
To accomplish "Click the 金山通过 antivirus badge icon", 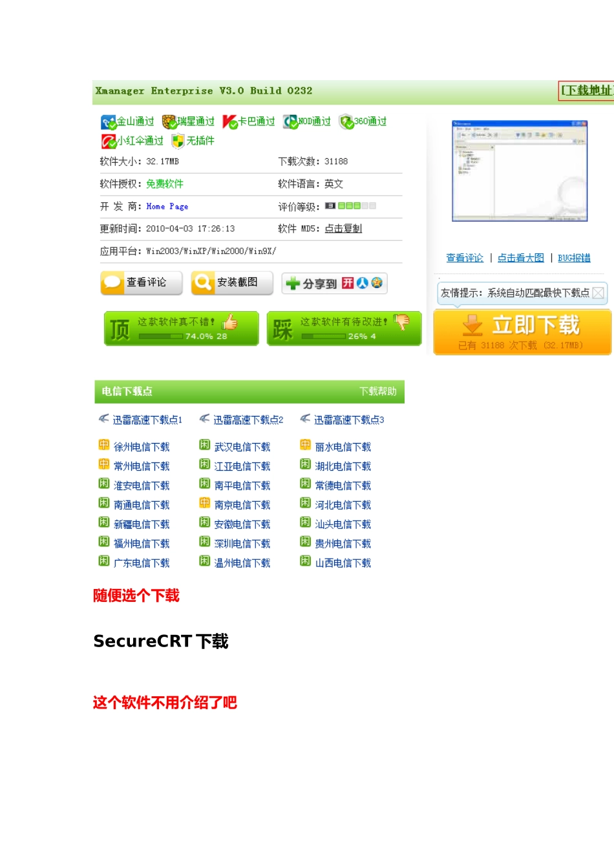I will [x=108, y=122].
